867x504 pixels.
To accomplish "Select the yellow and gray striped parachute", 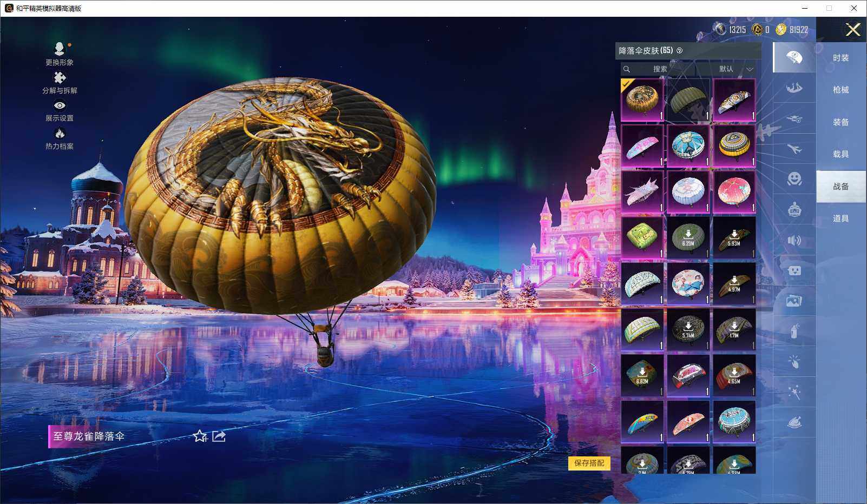I will point(734,146).
